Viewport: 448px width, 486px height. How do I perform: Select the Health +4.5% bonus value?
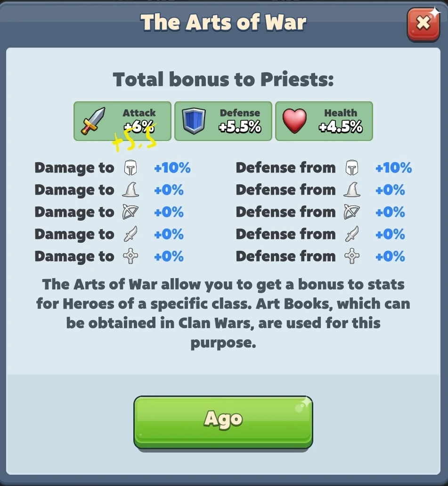341,127
